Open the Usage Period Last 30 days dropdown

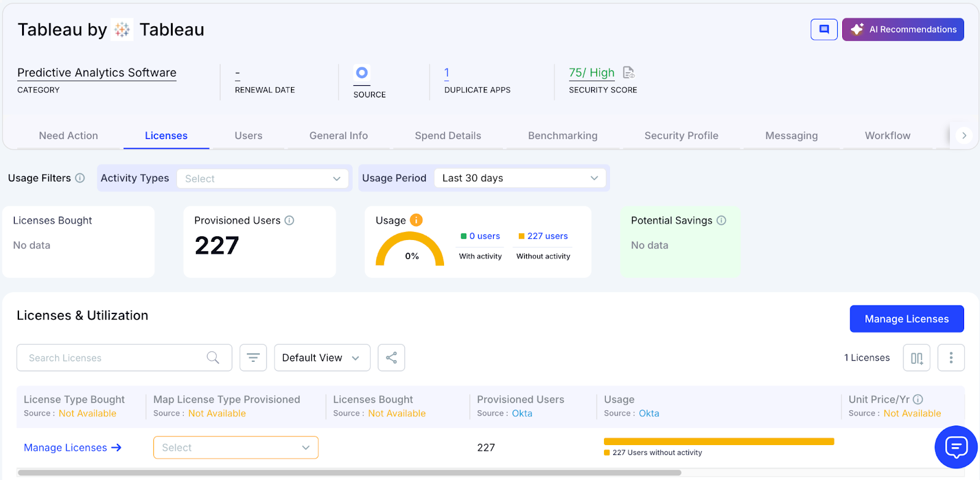520,178
